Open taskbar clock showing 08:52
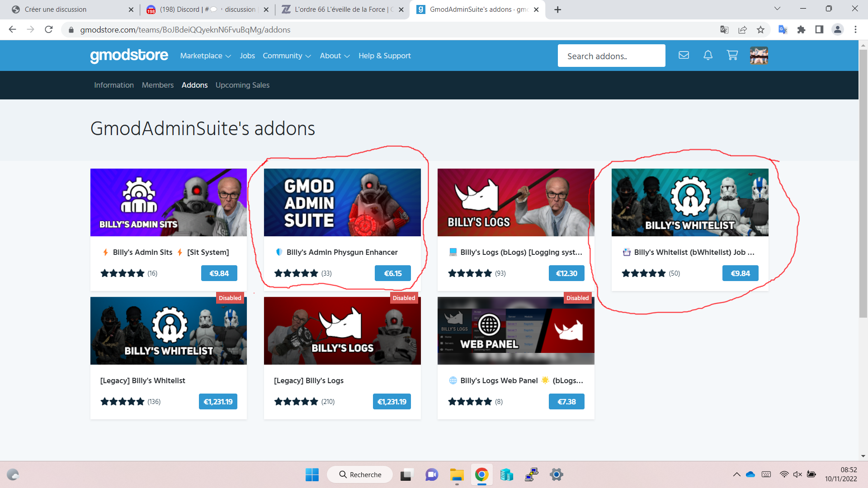The height and width of the screenshot is (488, 868). click(841, 474)
